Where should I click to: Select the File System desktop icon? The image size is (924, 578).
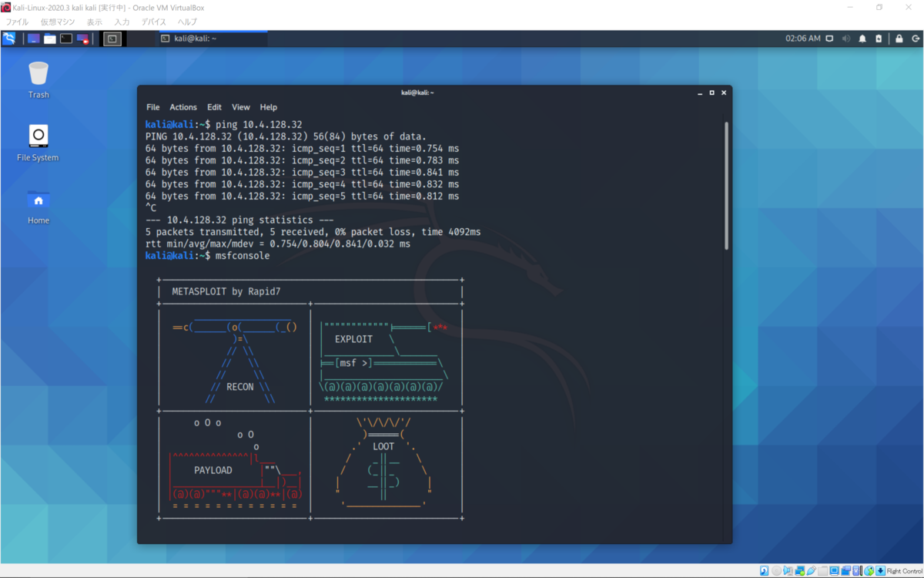[38, 143]
